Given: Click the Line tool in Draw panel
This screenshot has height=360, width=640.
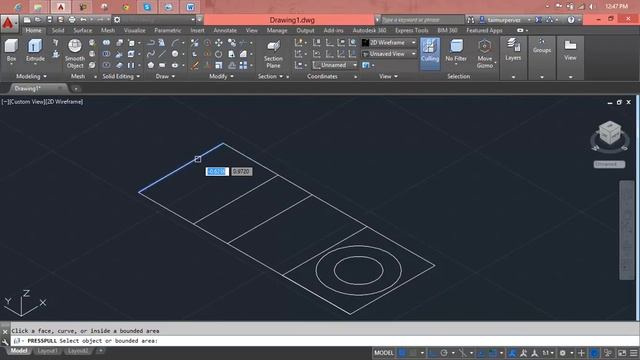Looking at the screenshot, I should [x=162, y=53].
